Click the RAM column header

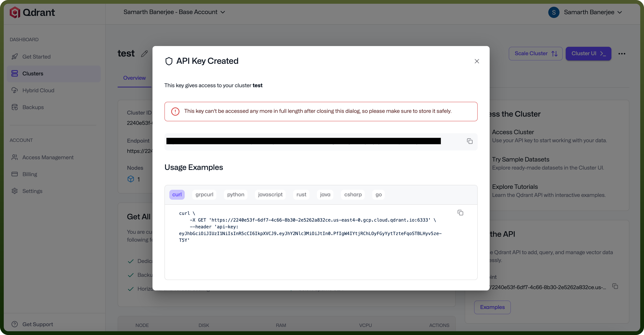pyautogui.click(x=281, y=325)
